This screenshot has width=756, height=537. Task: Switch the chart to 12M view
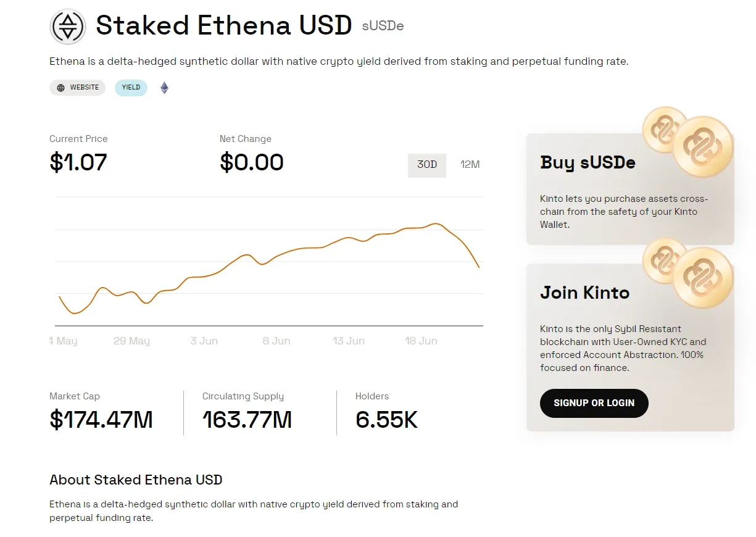(x=470, y=165)
